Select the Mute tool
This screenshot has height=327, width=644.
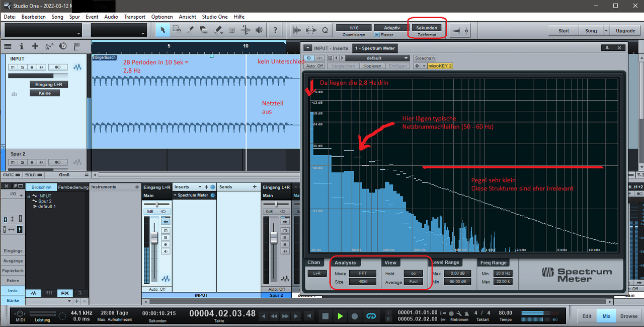click(x=231, y=30)
